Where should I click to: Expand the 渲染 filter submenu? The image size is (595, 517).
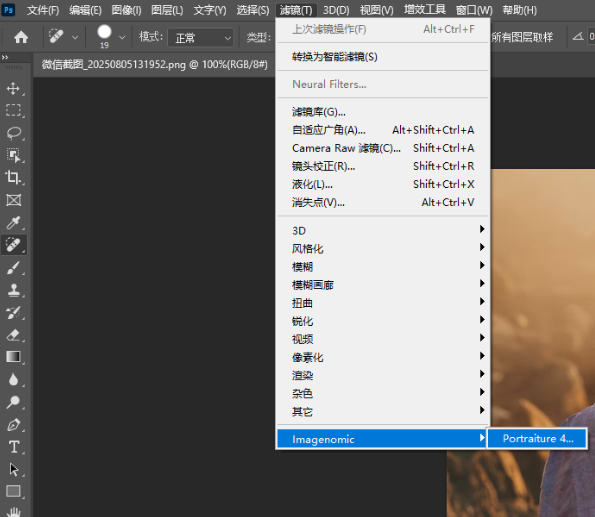[383, 375]
